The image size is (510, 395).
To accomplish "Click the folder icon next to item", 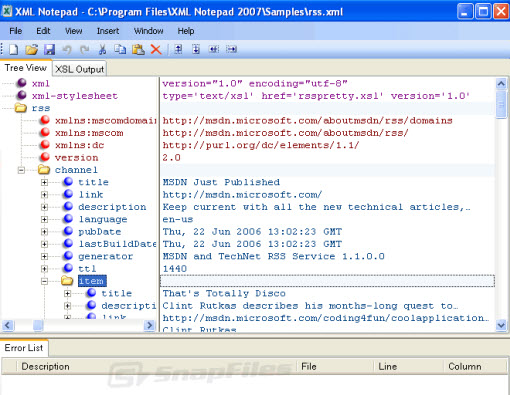I will [67, 281].
